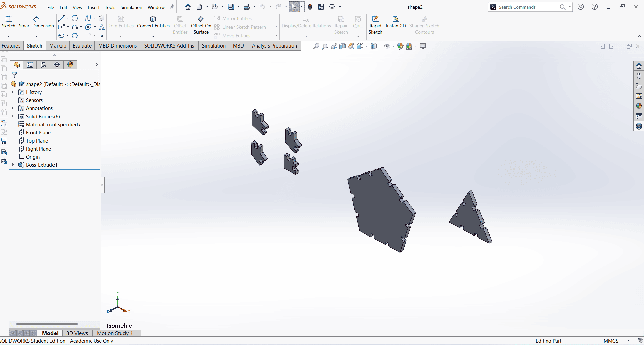644x345 pixels.
Task: Click the New document icon
Action: click(x=200, y=7)
